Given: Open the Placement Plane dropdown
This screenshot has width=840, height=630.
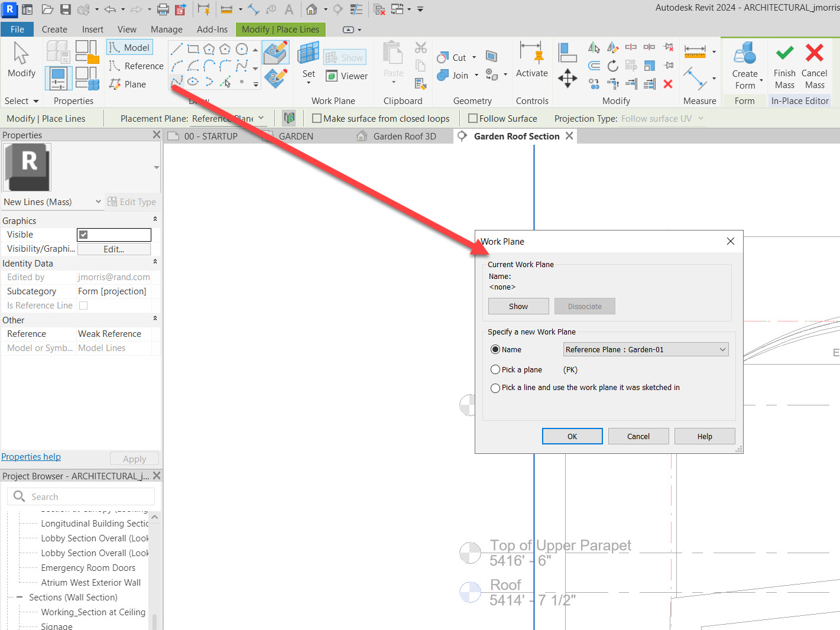Looking at the screenshot, I should click(x=261, y=118).
